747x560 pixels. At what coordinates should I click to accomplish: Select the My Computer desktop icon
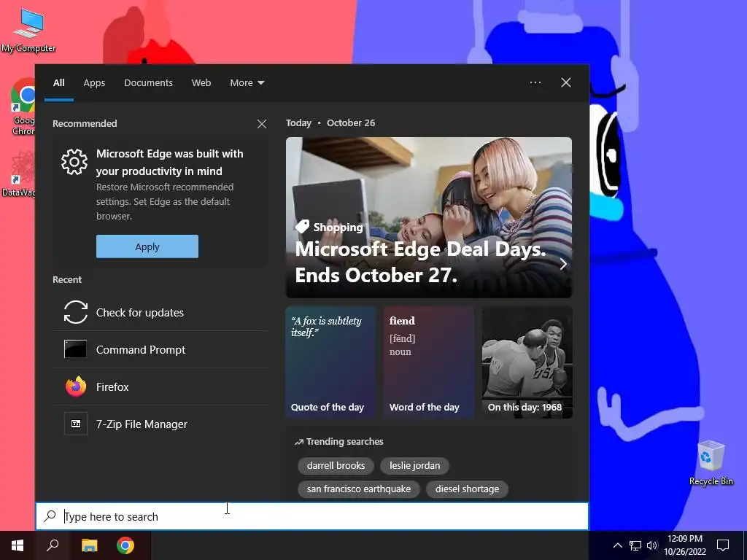(x=28, y=31)
